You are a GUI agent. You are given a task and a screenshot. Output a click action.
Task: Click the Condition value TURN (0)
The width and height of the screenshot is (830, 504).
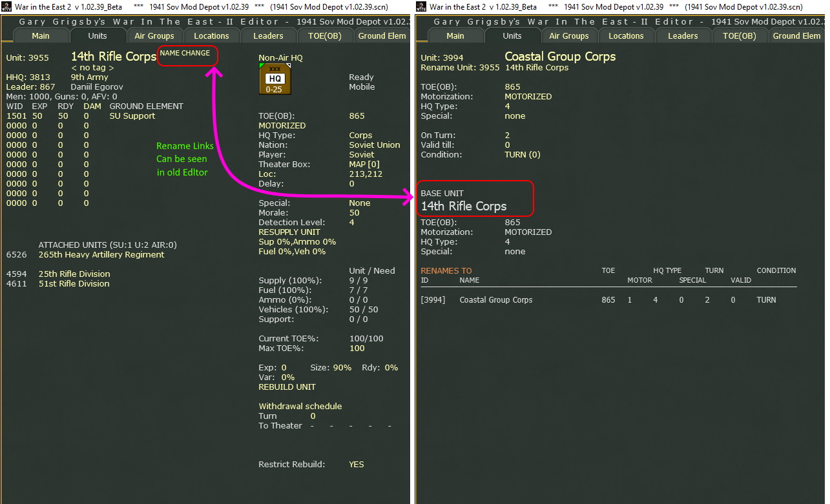pos(523,155)
